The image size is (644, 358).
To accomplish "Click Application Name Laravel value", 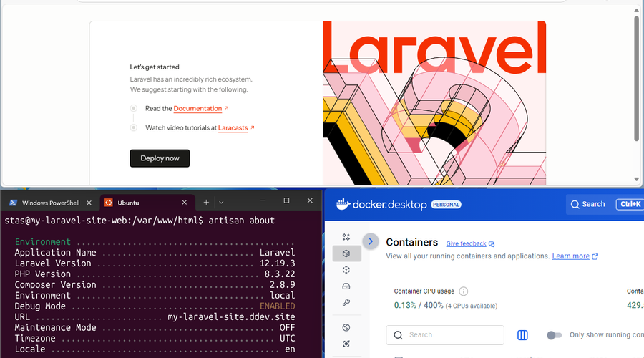I will [277, 253].
